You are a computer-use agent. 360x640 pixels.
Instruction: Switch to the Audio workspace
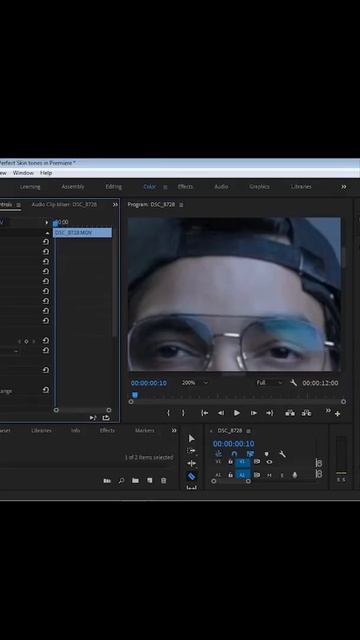click(221, 187)
